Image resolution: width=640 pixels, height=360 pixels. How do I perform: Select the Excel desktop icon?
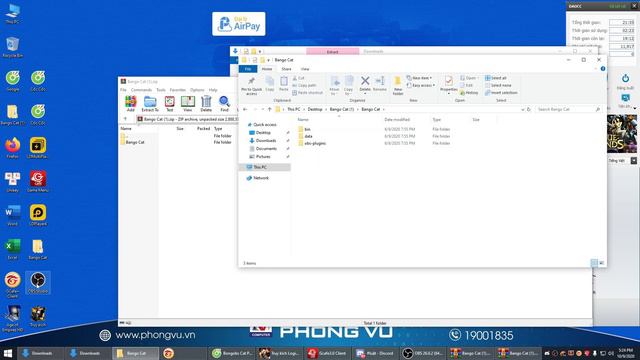[x=12, y=249]
